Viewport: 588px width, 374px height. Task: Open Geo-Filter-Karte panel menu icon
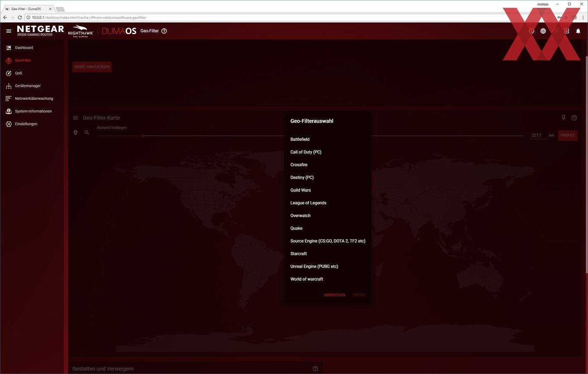tap(76, 118)
